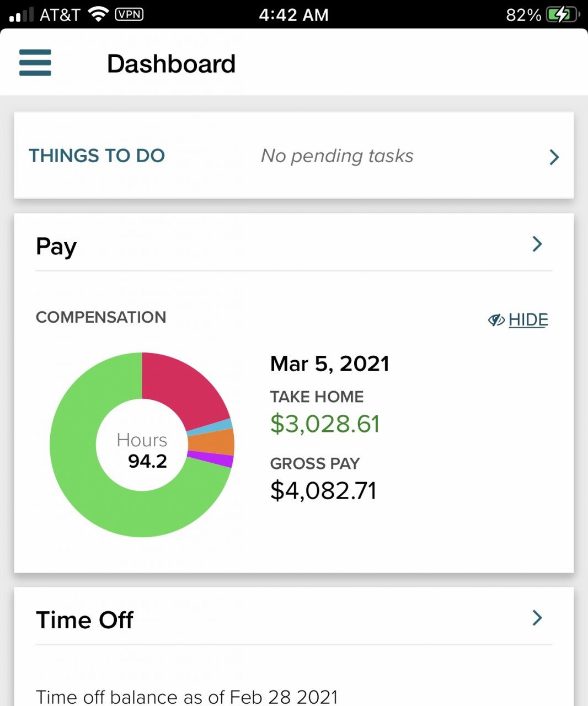Open Pay details with chevron arrow

click(x=537, y=244)
